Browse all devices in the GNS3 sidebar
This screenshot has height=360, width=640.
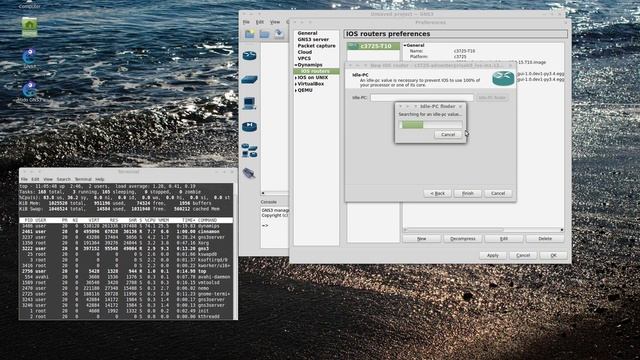(249, 150)
